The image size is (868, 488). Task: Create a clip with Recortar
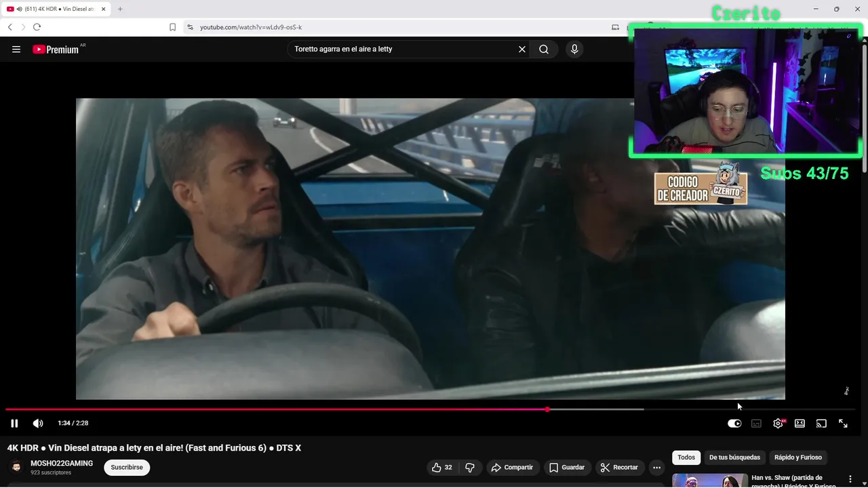point(620,468)
